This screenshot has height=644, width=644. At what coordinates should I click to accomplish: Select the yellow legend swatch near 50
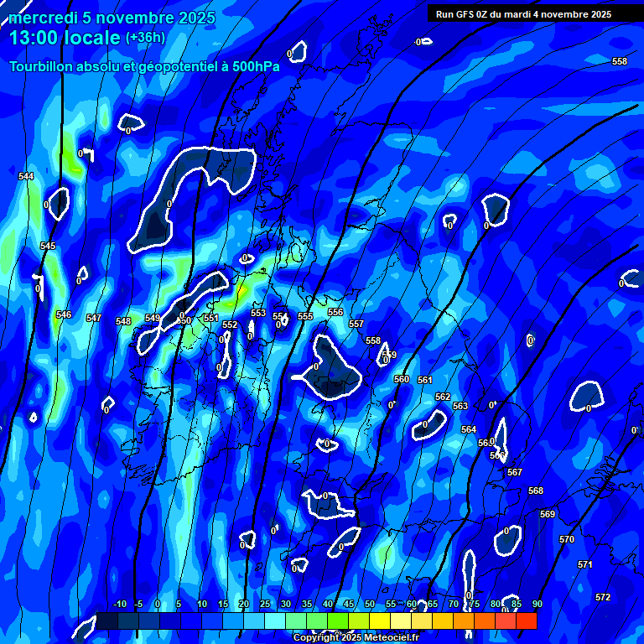point(379,621)
